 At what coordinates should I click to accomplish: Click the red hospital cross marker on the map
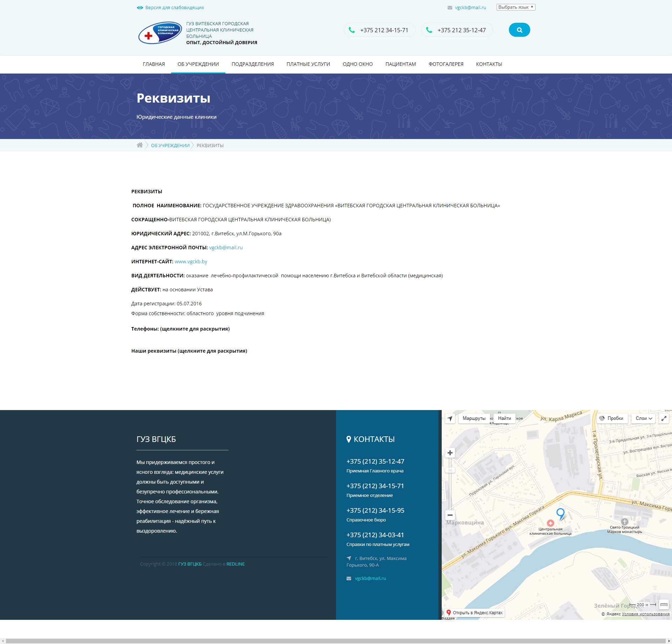point(551,523)
